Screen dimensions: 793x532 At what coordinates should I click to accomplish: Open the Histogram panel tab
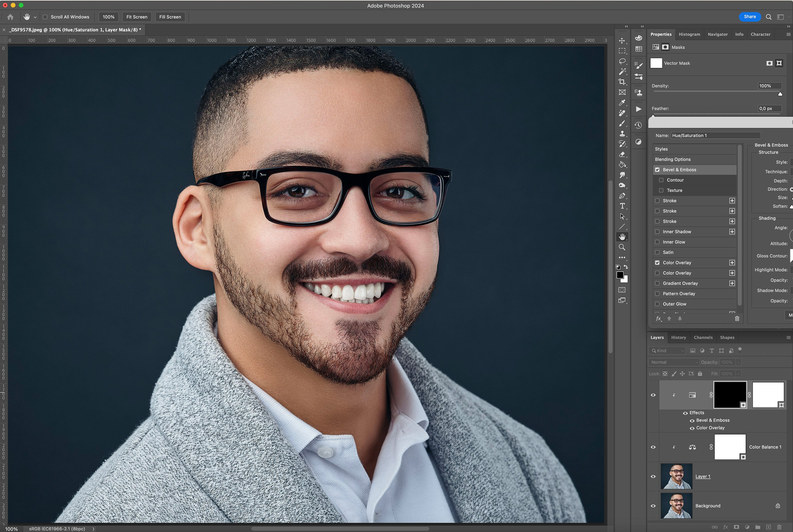click(x=689, y=34)
